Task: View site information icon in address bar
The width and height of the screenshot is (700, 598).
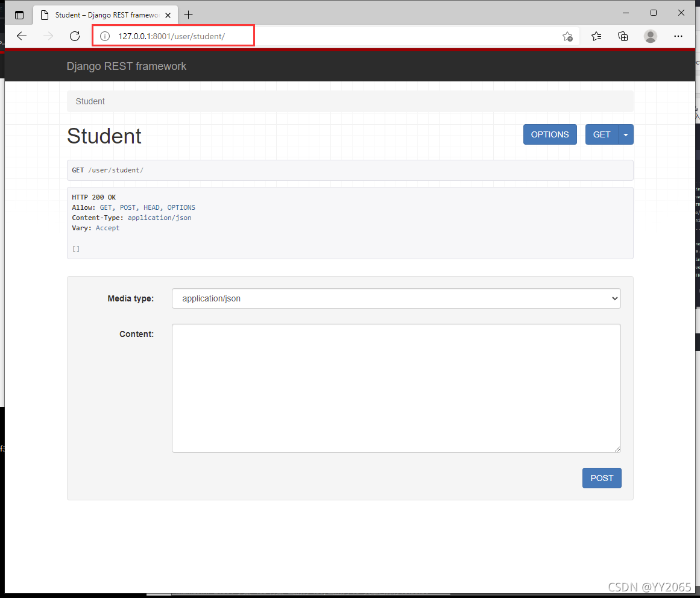Action: pos(104,36)
